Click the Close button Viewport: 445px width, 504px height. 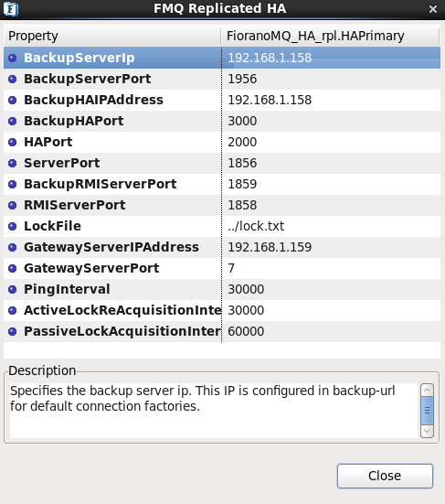pos(385,476)
